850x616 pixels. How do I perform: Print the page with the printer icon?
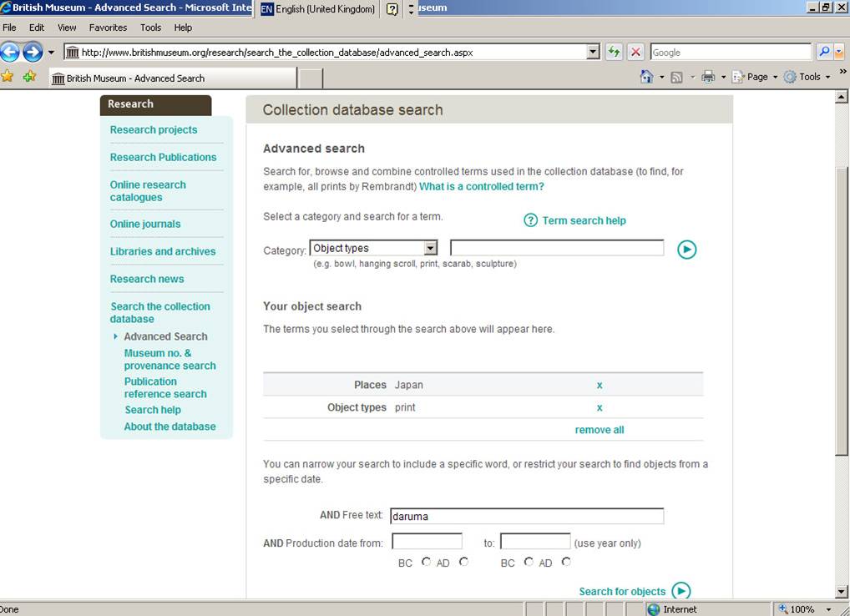click(x=708, y=77)
